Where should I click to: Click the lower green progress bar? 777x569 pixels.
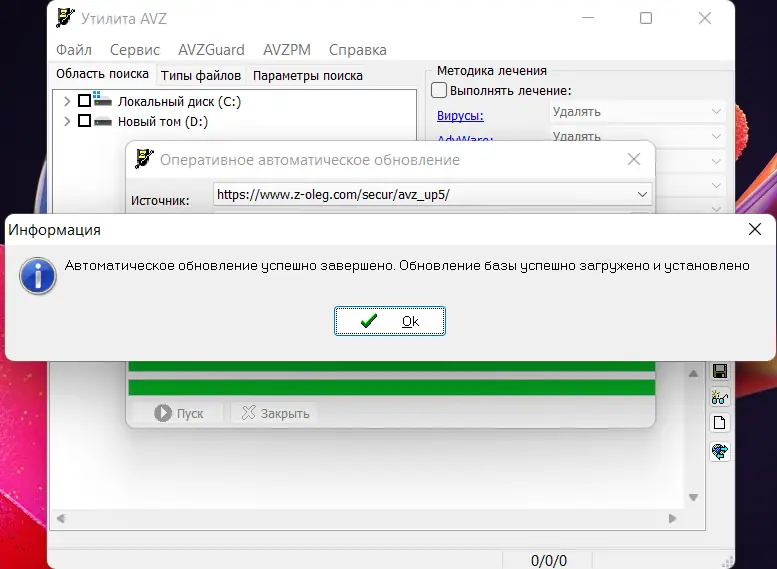391,388
